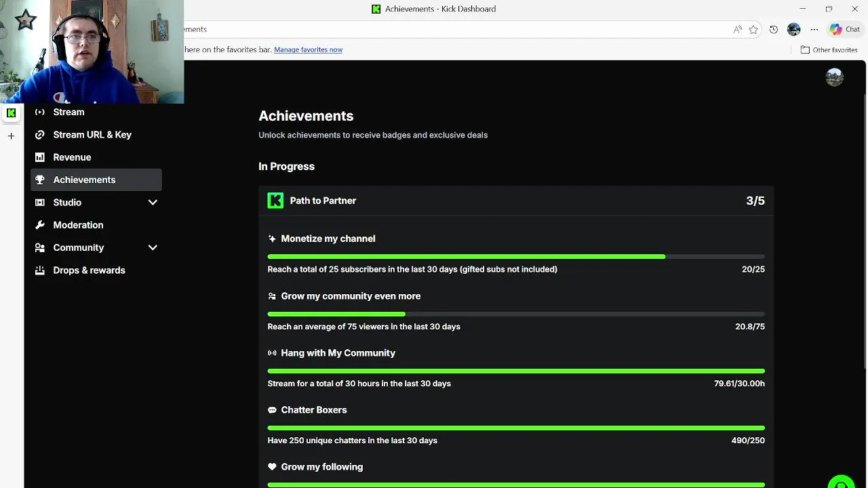The image size is (868, 488).
Task: Click the 79.61/30.00h hours value
Action: tap(739, 384)
